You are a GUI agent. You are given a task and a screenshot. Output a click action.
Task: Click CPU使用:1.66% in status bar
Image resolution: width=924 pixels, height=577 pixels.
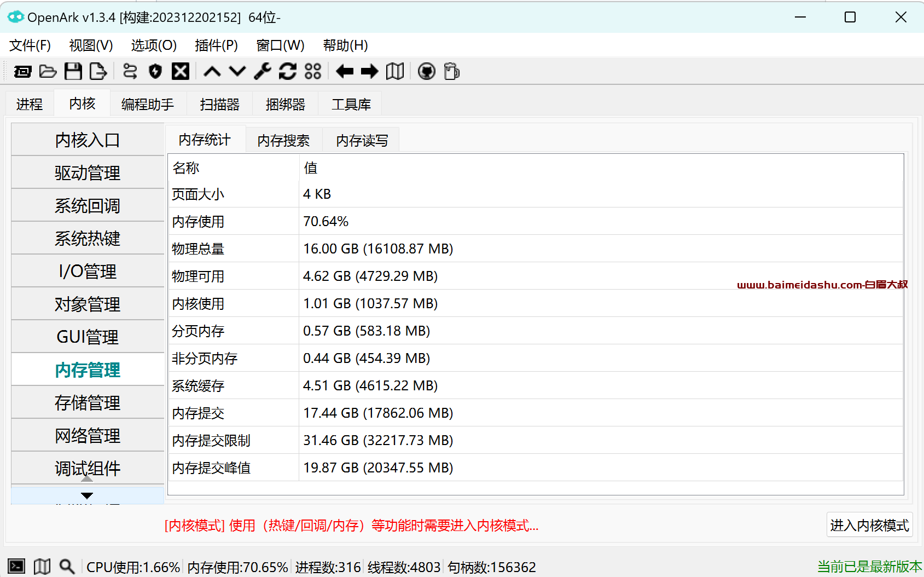point(133,567)
